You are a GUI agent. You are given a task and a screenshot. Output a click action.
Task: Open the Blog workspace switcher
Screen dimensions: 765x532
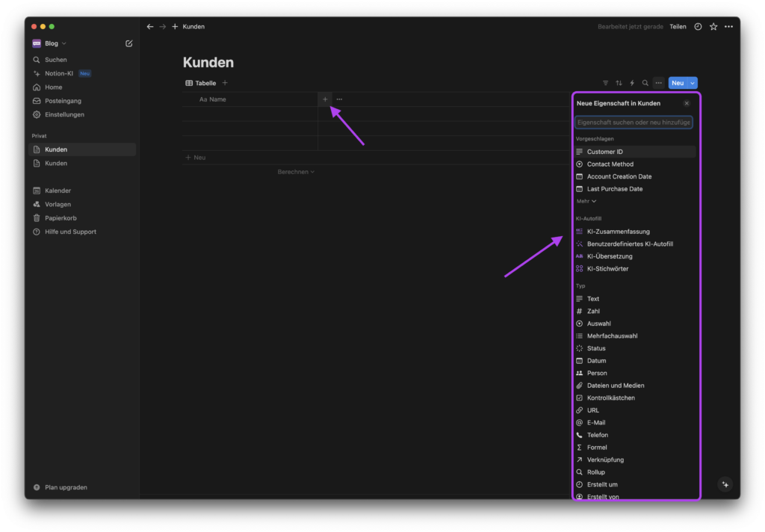49,43
